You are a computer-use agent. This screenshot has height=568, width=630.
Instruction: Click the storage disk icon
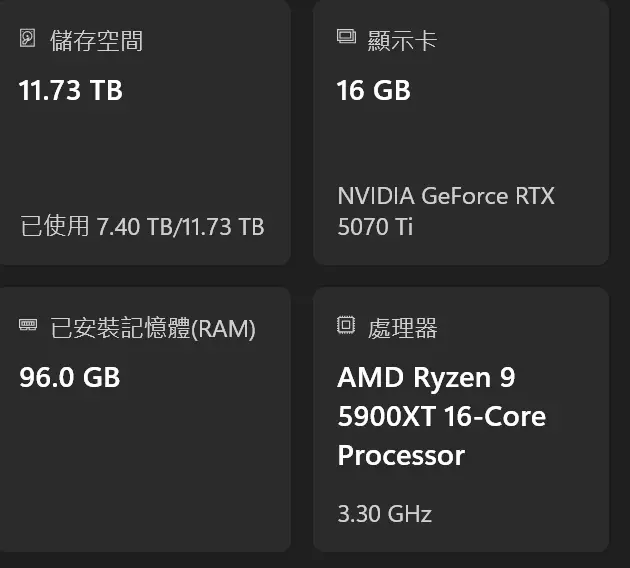click(x=27, y=39)
